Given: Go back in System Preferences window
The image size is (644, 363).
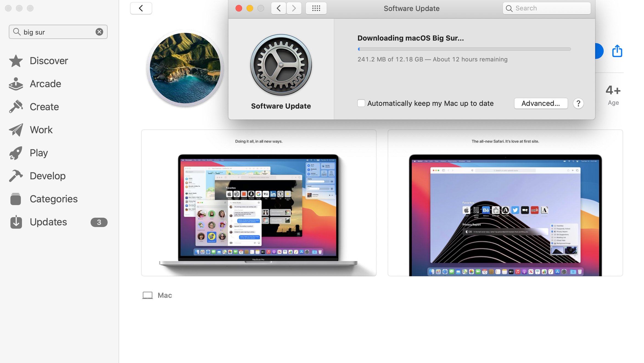Looking at the screenshot, I should pos(279,8).
